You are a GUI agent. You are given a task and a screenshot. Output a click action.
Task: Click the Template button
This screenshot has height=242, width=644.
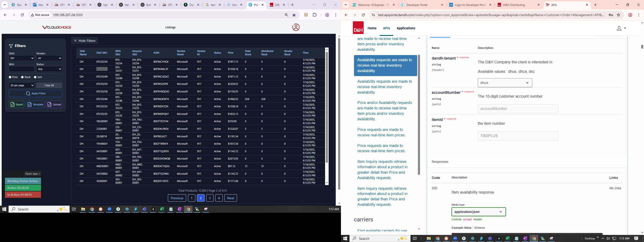point(35,104)
